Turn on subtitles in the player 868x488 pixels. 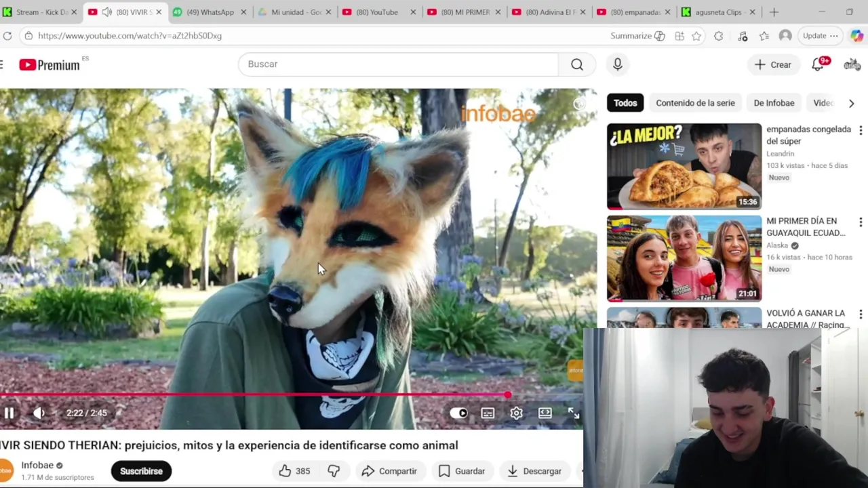[x=488, y=413]
